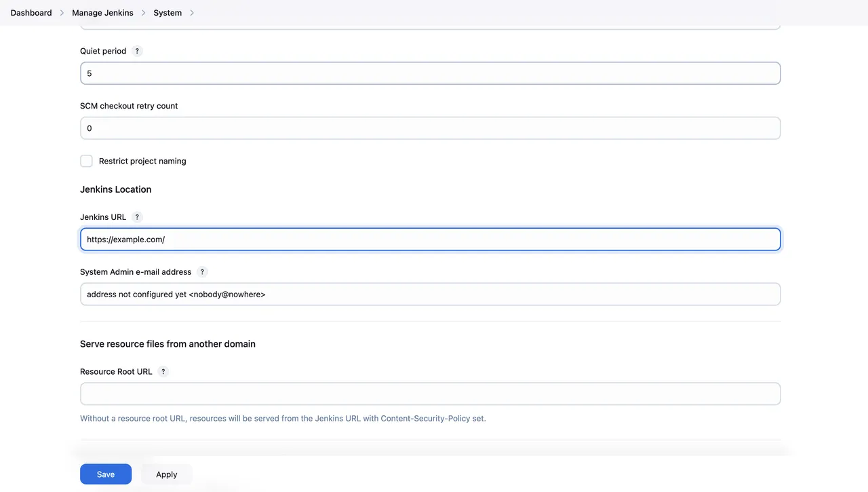This screenshot has height=492, width=868.
Task: Open System Admin e-mail address help icon
Action: [x=202, y=272]
